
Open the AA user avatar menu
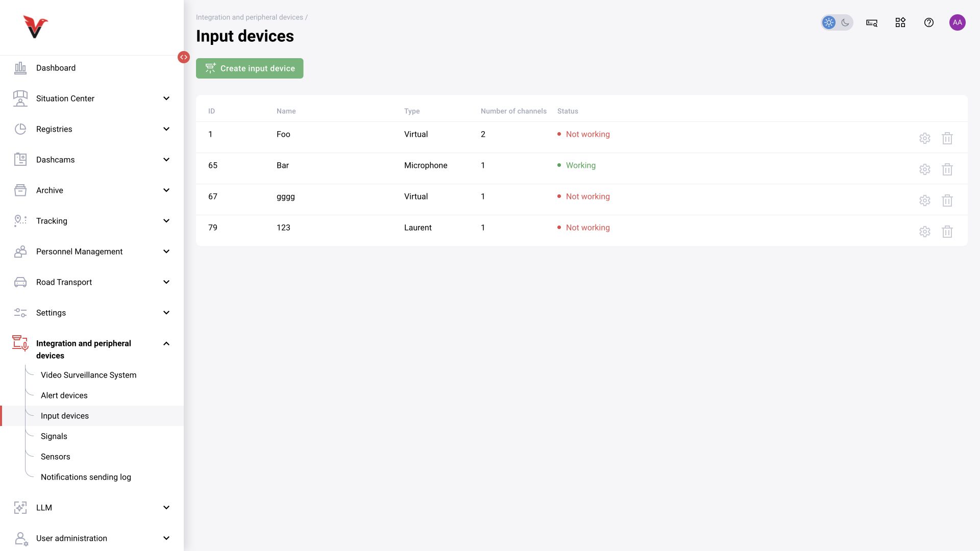957,22
